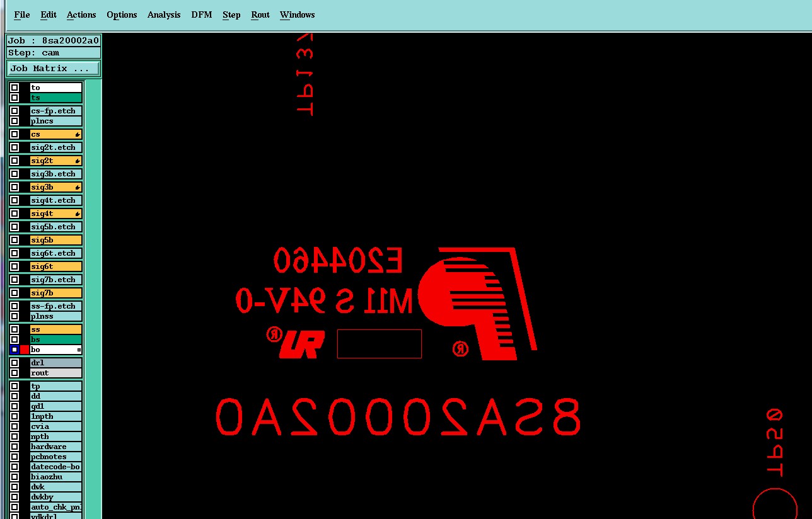Click the hand marker on sig4t layer
Viewport: 812px width, 519px height.
click(78, 214)
